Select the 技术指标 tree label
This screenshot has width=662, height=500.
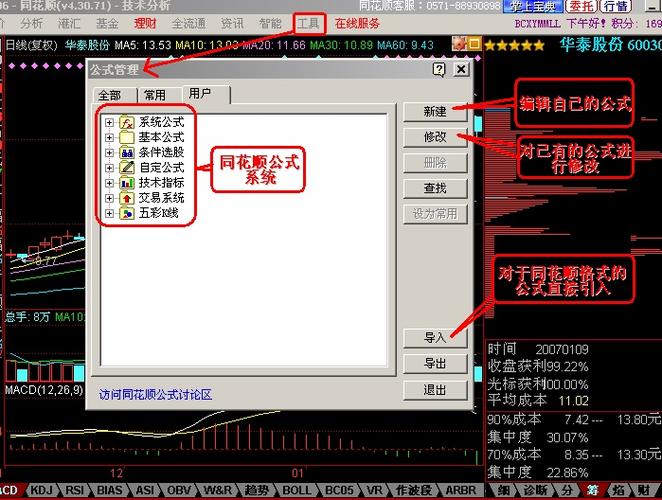click(x=161, y=183)
